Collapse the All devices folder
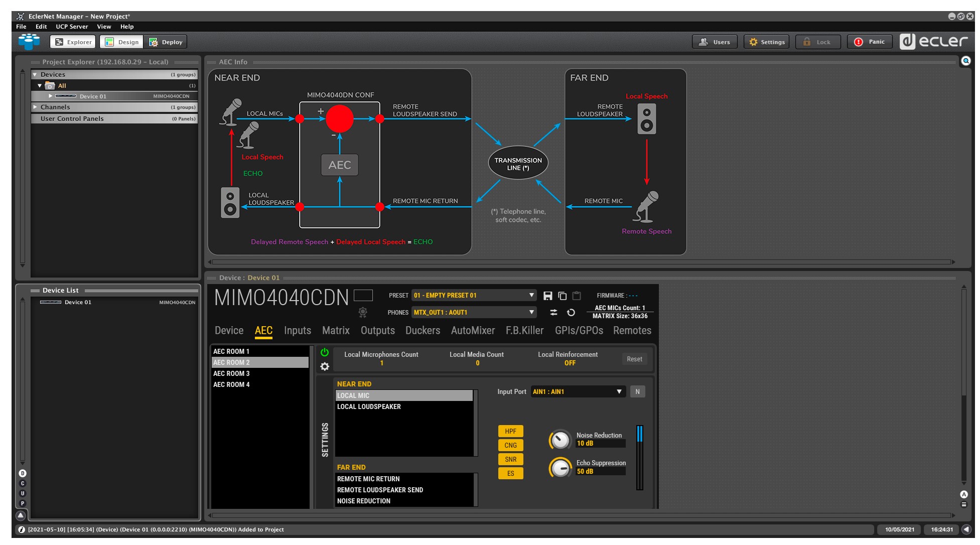The width and height of the screenshot is (980, 545). tap(40, 86)
